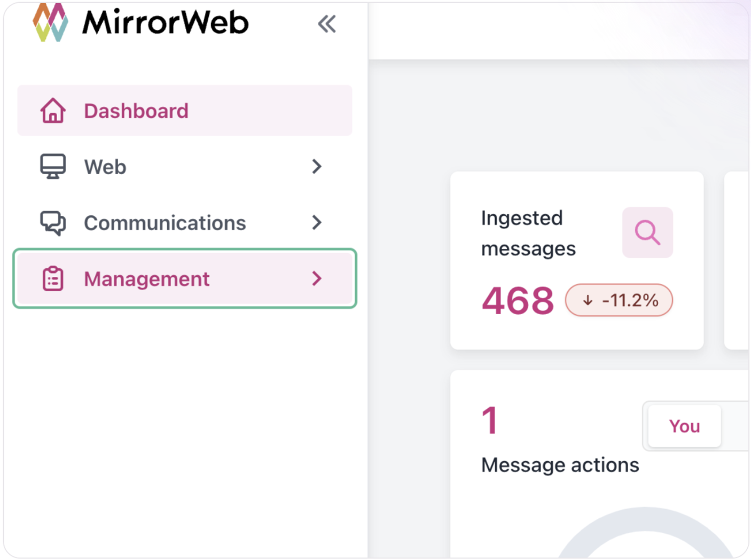Click the Web monitor icon
Screen dimensions: 751x560
coord(53,167)
